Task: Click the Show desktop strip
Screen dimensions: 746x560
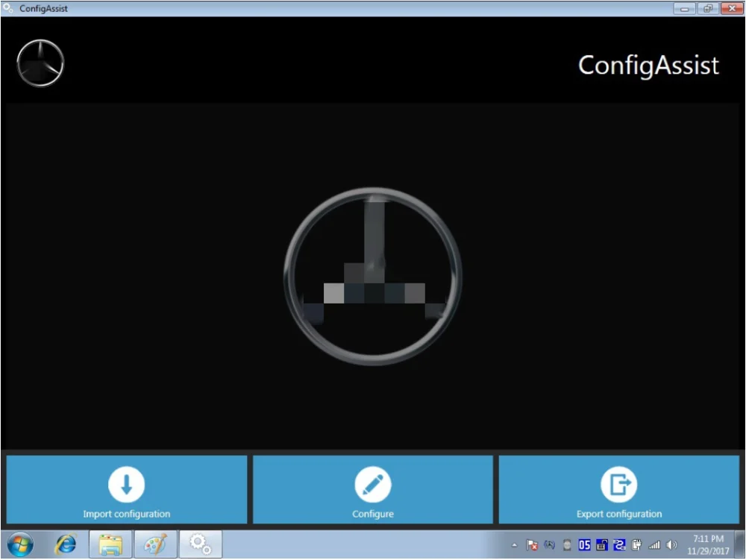Action: pyautogui.click(x=739, y=544)
